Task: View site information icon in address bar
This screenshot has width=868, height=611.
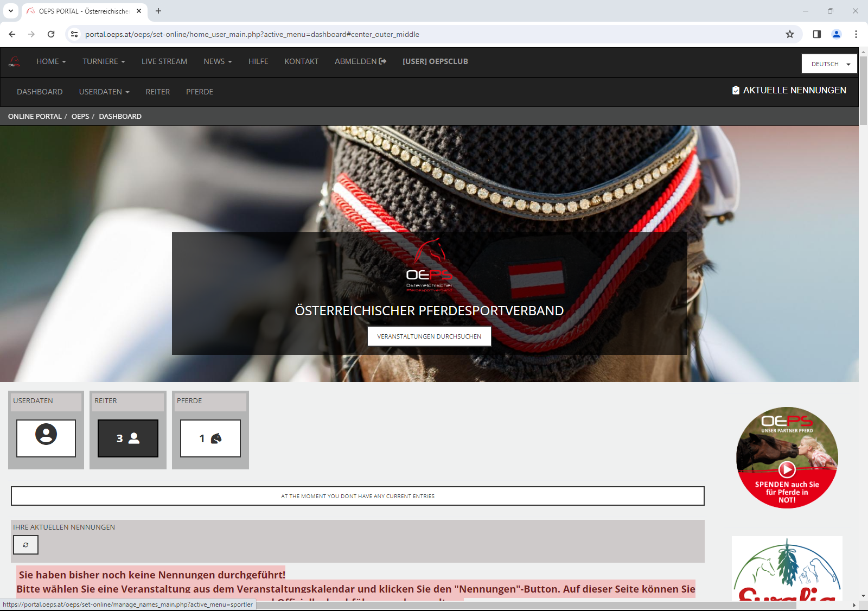Action: tap(75, 34)
